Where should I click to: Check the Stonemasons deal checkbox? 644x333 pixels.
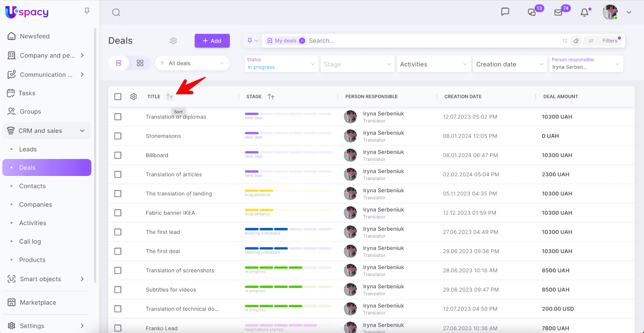click(x=118, y=136)
